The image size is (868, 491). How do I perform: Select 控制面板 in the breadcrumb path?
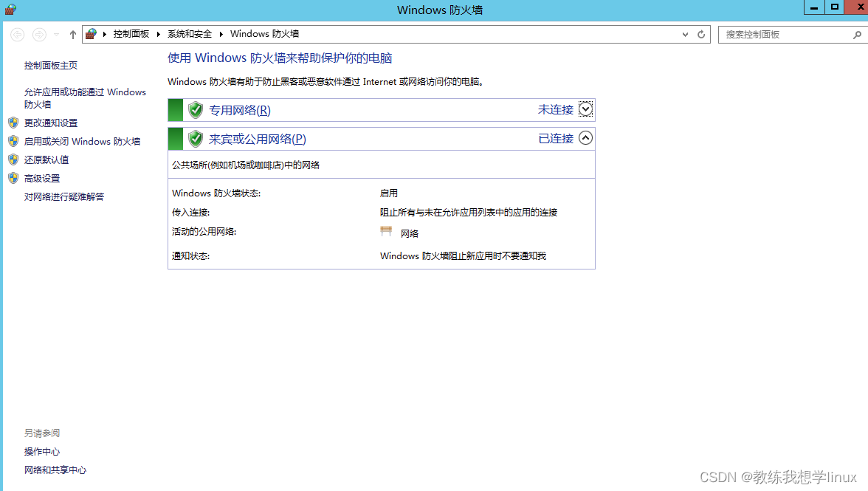tap(131, 34)
